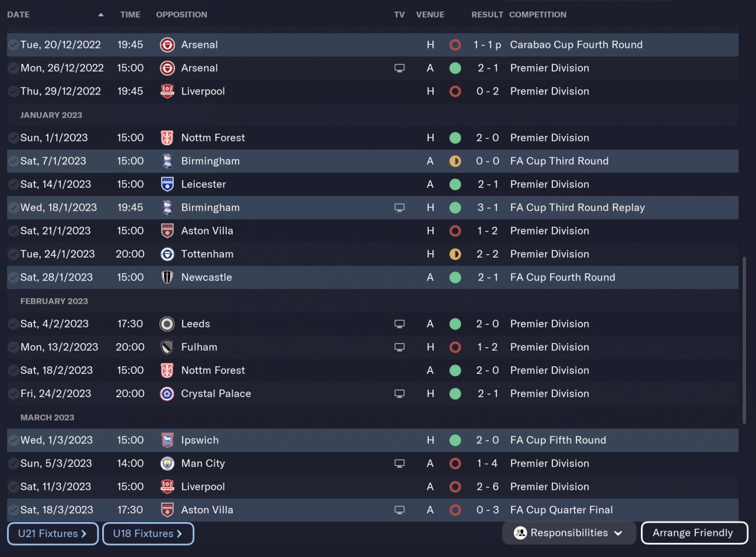The height and width of the screenshot is (557, 756).
Task: Sort fixtures by the Date column
Action: tap(18, 15)
